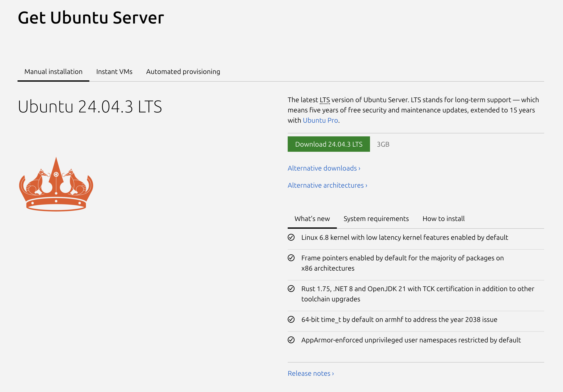The width and height of the screenshot is (563, 392).
Task: Click the 3GB file size label
Action: click(x=383, y=144)
